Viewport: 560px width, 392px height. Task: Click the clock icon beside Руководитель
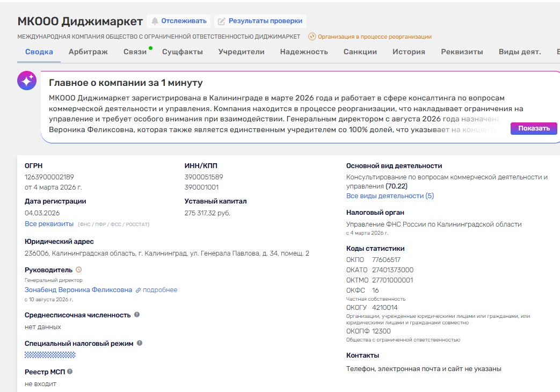(78, 270)
